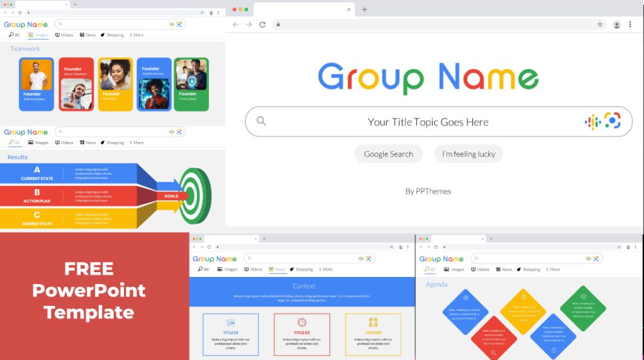The image size is (644, 360).
Task: Open the profile avatar in main browser
Action: click(x=616, y=25)
